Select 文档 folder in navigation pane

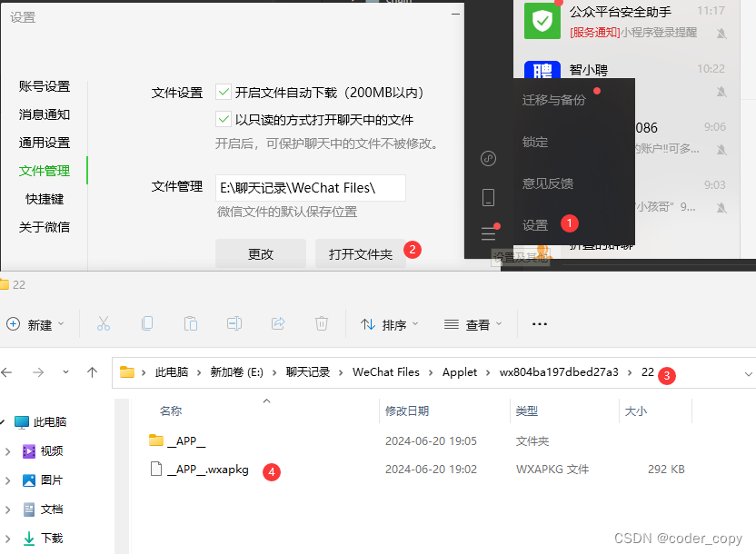pyautogui.click(x=43, y=509)
